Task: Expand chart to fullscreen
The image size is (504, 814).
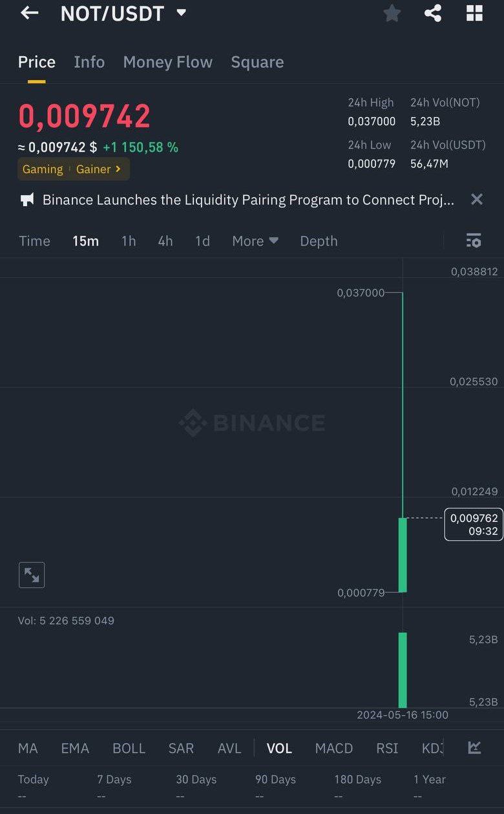Action: pos(32,574)
